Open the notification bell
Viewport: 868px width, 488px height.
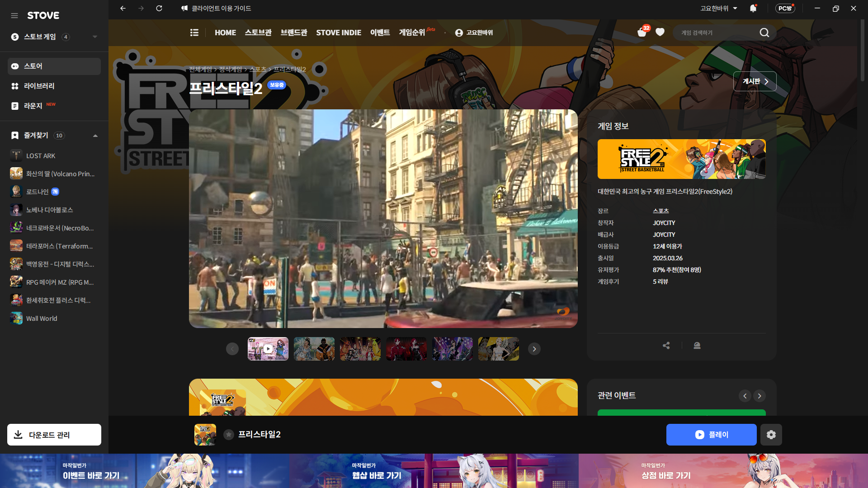(x=753, y=8)
